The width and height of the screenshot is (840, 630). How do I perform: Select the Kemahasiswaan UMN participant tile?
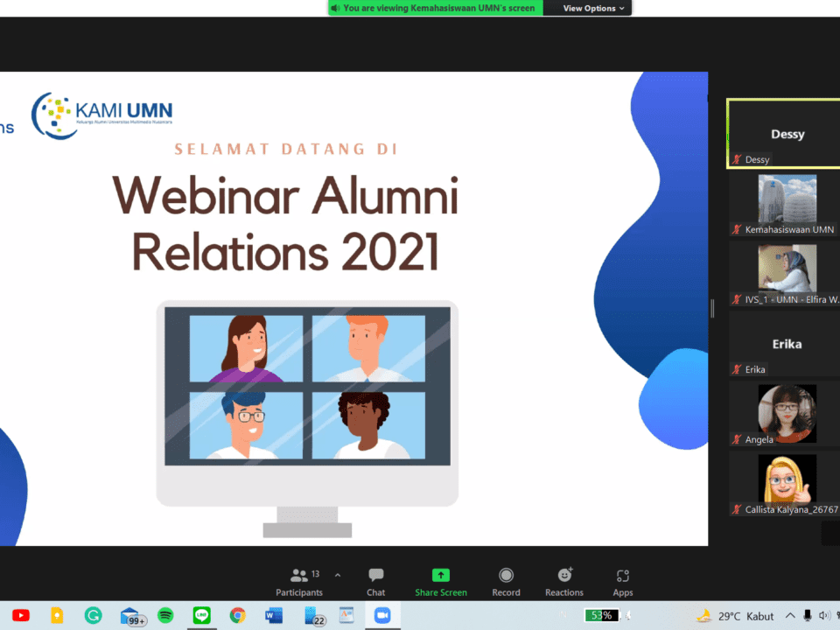click(786, 204)
